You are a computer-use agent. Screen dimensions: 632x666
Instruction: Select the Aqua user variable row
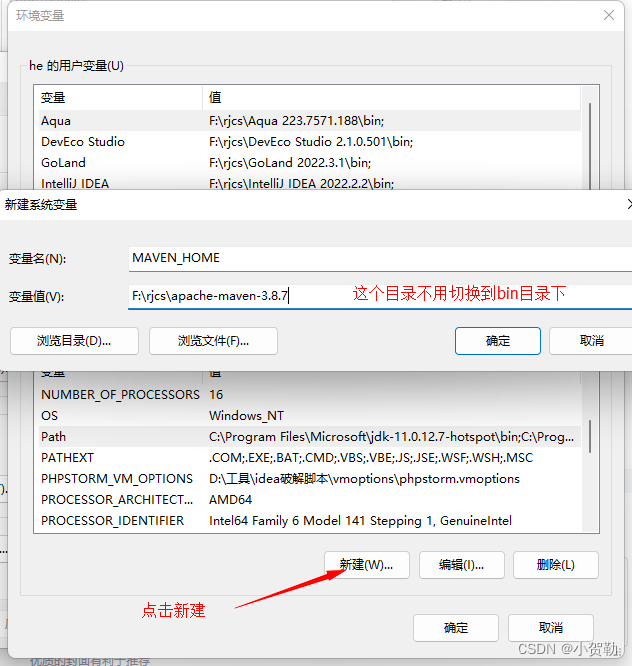(x=310, y=121)
